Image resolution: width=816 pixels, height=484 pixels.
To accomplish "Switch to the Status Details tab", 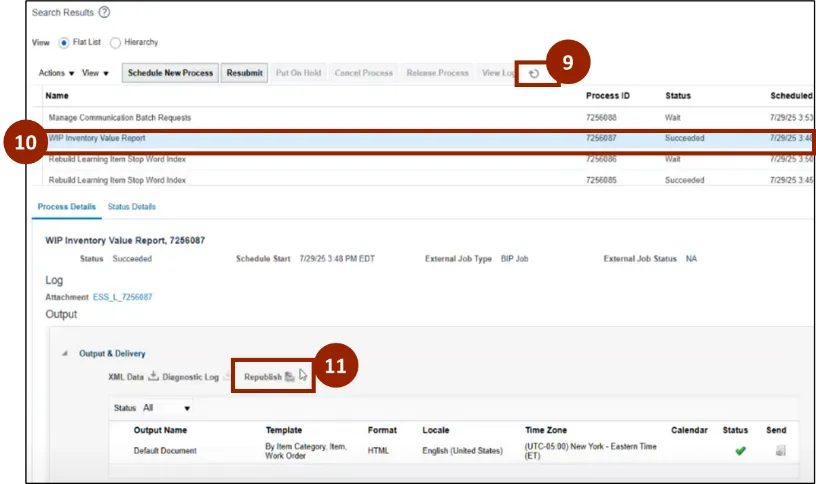I will pos(131,207).
